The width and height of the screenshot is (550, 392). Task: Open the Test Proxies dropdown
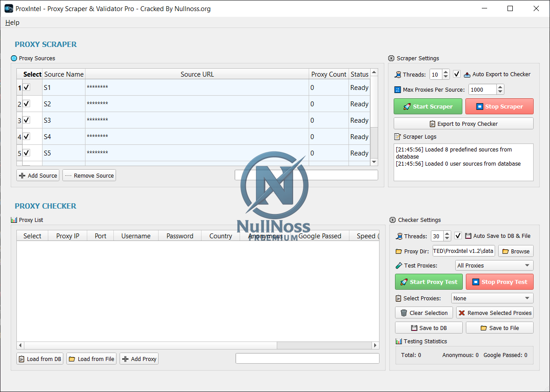pos(494,266)
